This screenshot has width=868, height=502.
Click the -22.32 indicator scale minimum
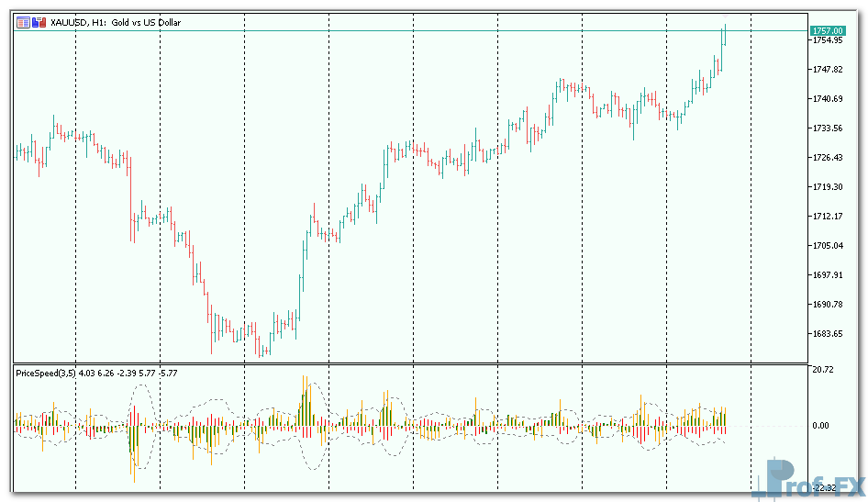(823, 487)
